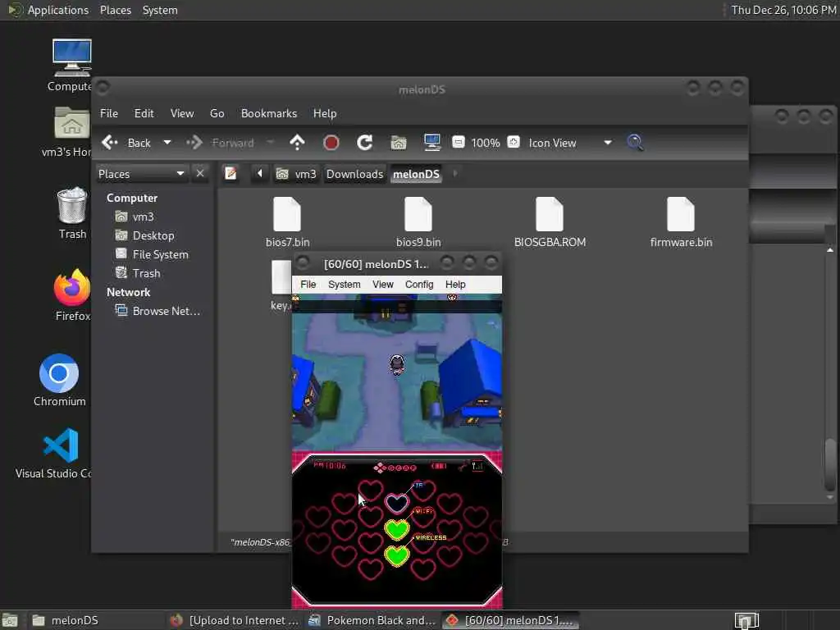Switch to Pokemon Black and taskbar window

[x=373, y=620]
